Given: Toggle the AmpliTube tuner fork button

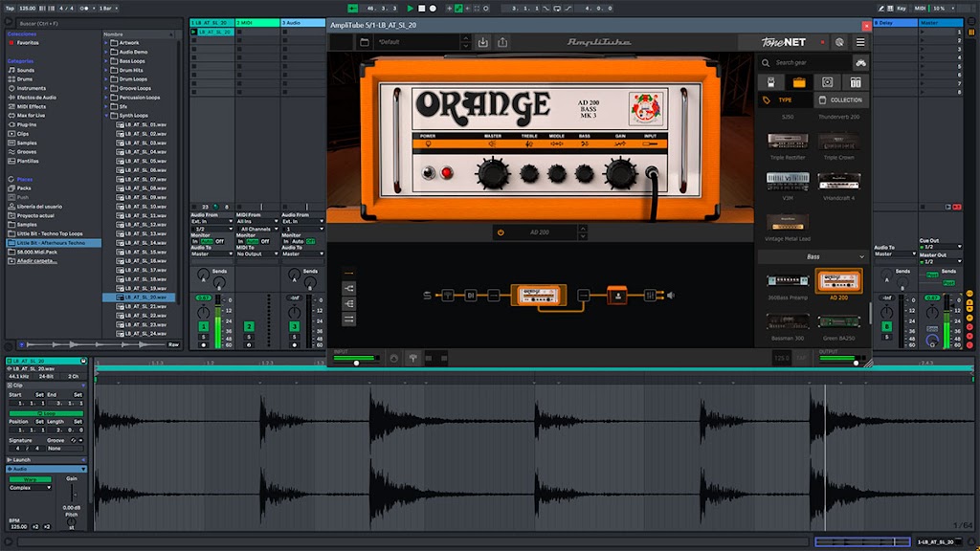Looking at the screenshot, I should click(413, 358).
